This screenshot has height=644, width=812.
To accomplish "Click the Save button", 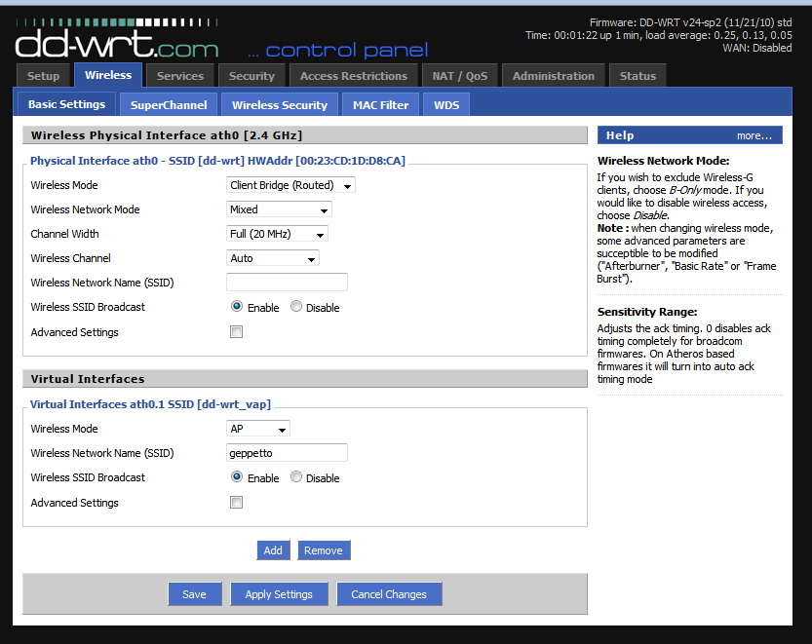I will (x=195, y=593).
